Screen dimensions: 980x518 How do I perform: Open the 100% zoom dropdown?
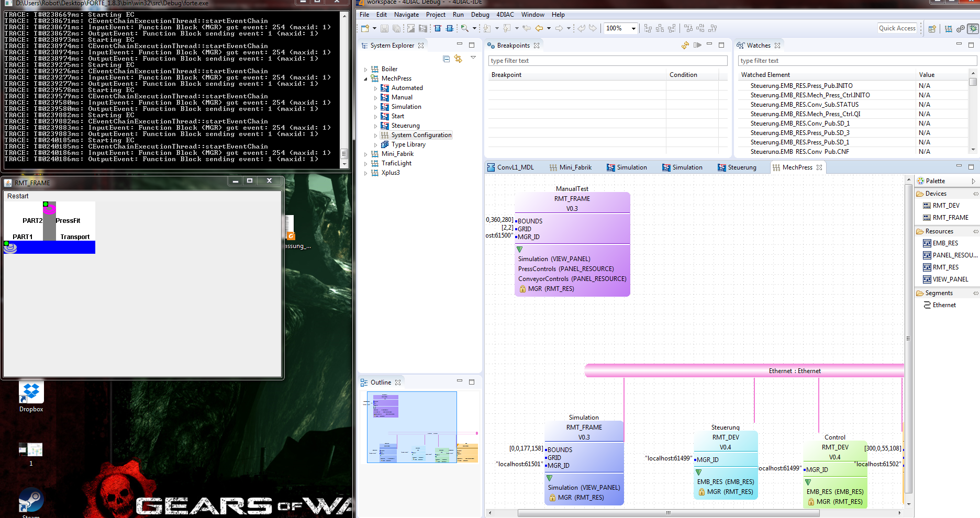tap(633, 28)
